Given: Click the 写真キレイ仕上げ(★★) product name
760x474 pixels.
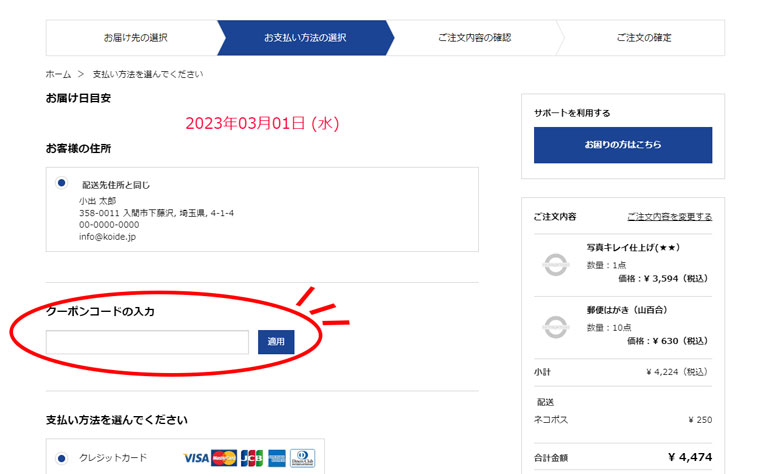Looking at the screenshot, I should click(634, 247).
